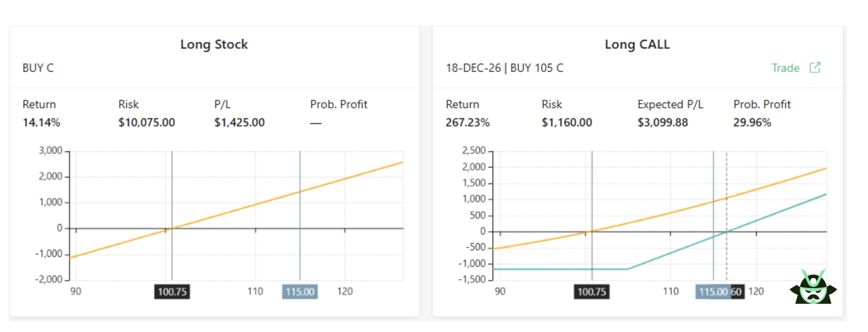Click the 100.75 price marker in Long CALL chart

click(592, 291)
